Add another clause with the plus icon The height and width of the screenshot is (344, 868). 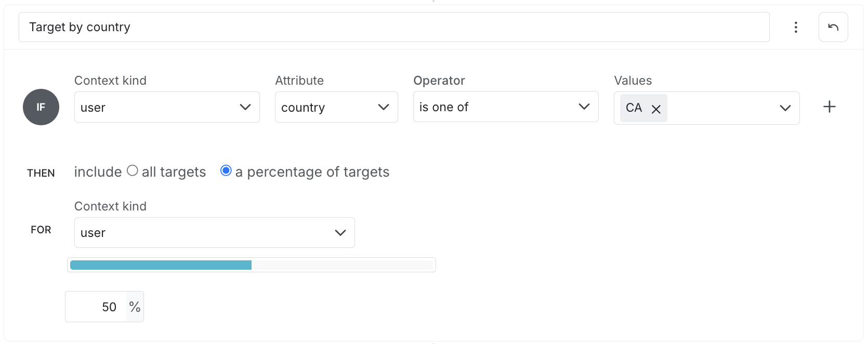(830, 107)
